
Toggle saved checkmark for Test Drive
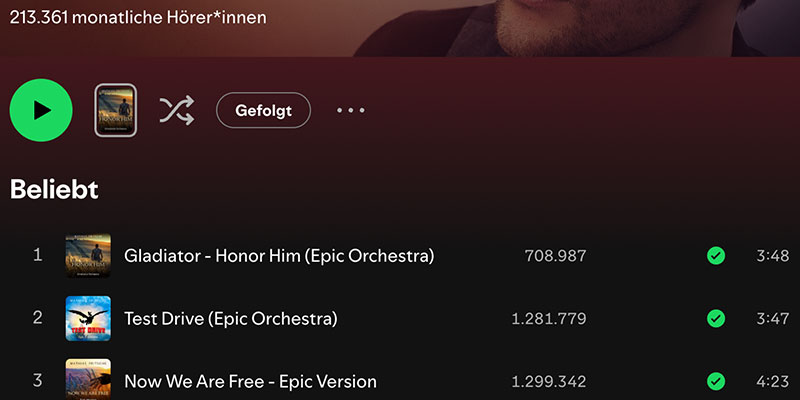pos(716,319)
